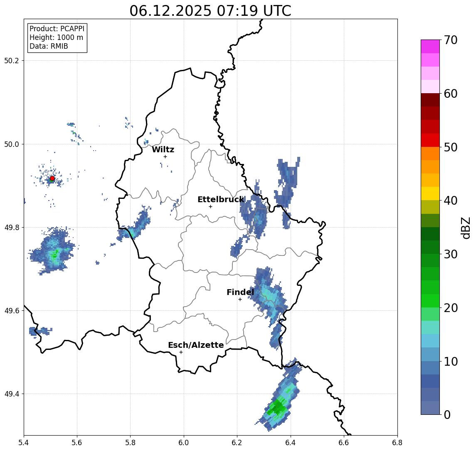Click the cross marker below Ettelbruck
476x451 pixels.
(x=210, y=207)
